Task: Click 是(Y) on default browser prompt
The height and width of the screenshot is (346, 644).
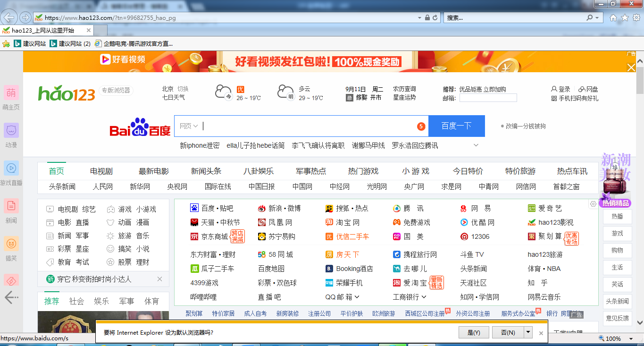Action: coord(474,332)
